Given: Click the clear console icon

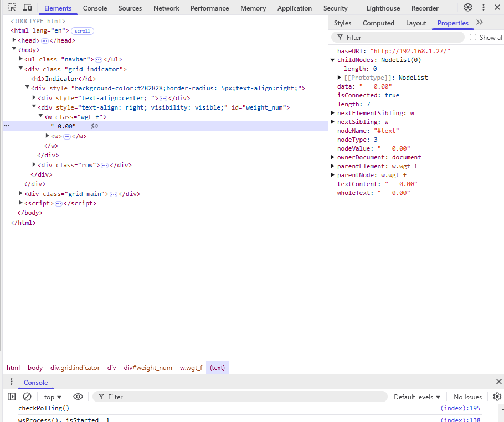Looking at the screenshot, I should tap(27, 397).
